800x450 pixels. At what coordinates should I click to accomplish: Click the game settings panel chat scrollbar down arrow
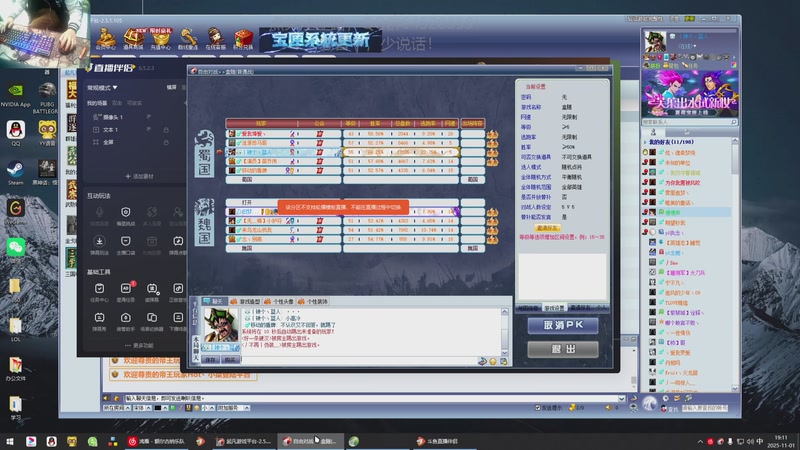click(x=505, y=353)
